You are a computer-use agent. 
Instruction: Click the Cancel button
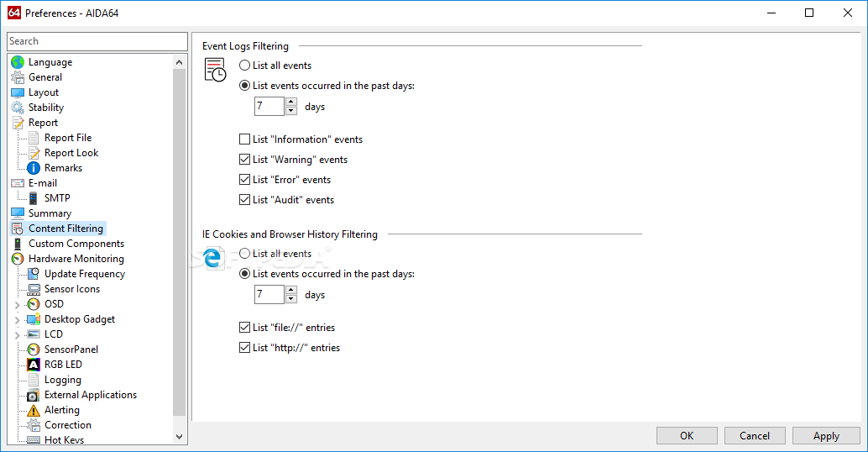[755, 436]
